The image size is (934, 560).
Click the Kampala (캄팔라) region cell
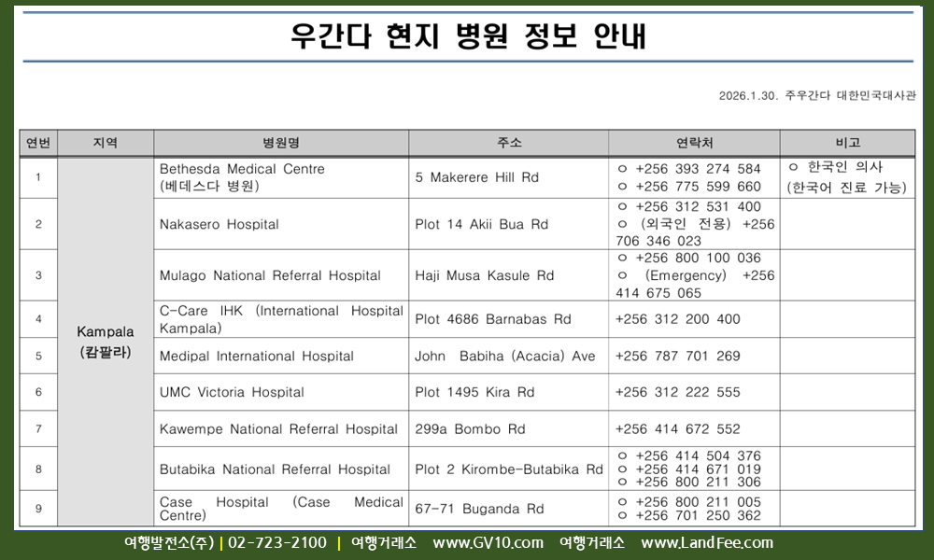[x=106, y=342]
